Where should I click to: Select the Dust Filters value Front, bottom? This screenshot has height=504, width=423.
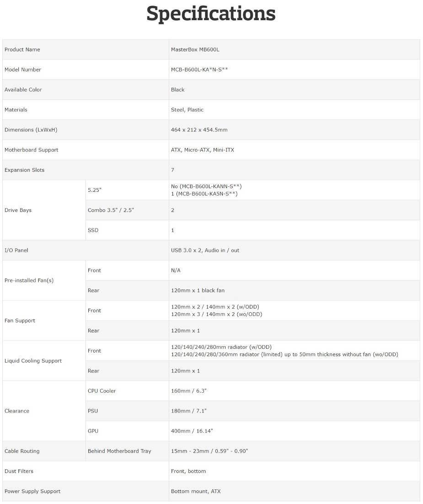[x=188, y=471]
